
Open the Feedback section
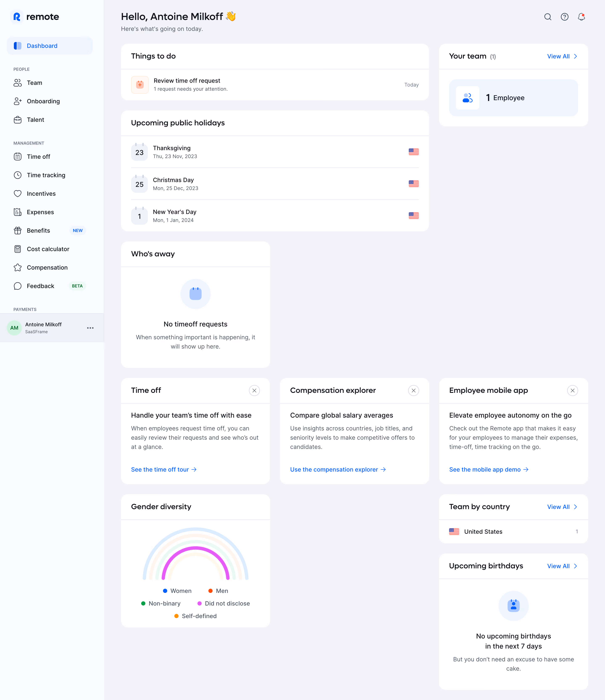click(50, 286)
